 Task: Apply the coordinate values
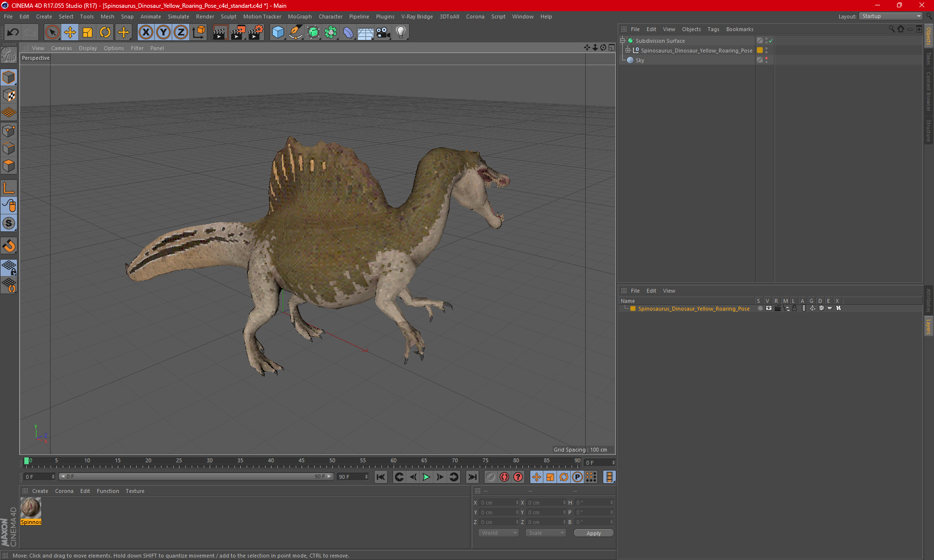point(593,533)
